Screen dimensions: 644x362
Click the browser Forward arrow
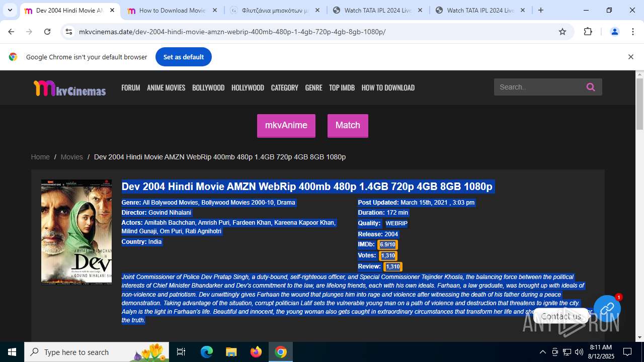click(29, 32)
